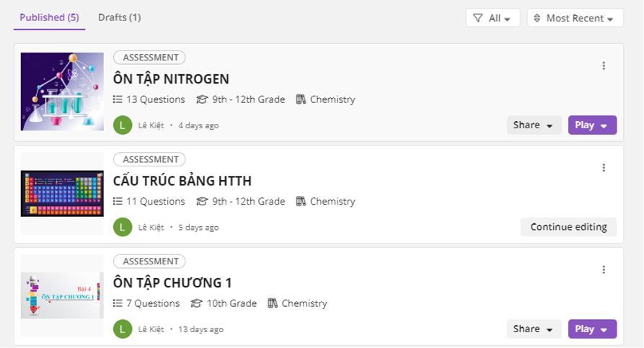Open three-dot menu for ÔN TẬP NITROGEN
This screenshot has width=644, height=348.
click(604, 66)
